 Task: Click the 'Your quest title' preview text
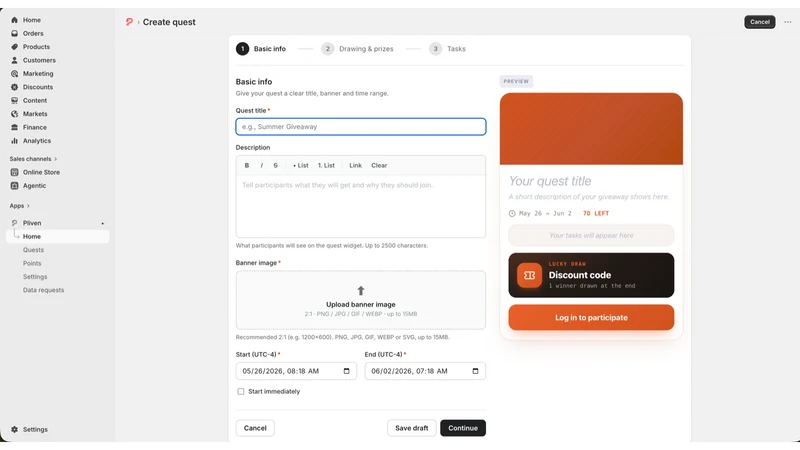coord(550,181)
